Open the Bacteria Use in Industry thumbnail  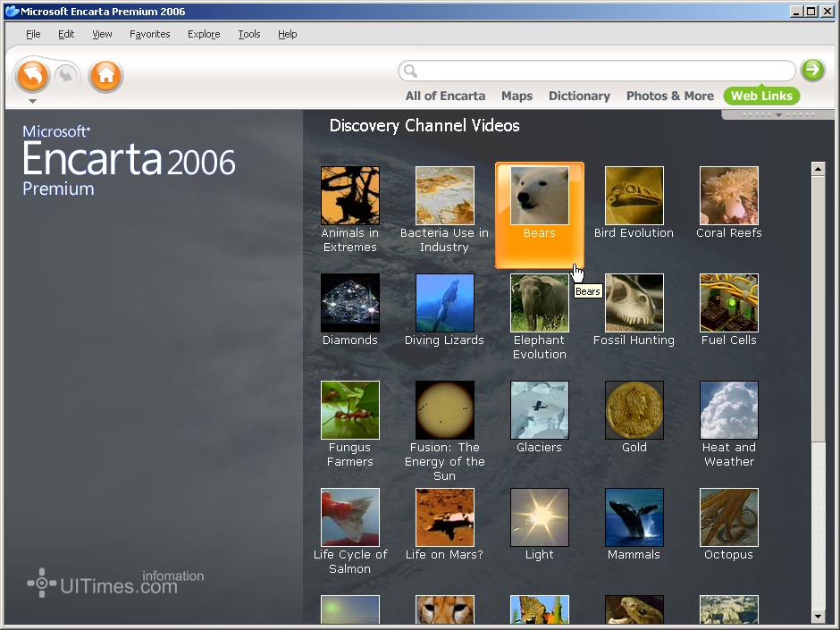pos(445,196)
